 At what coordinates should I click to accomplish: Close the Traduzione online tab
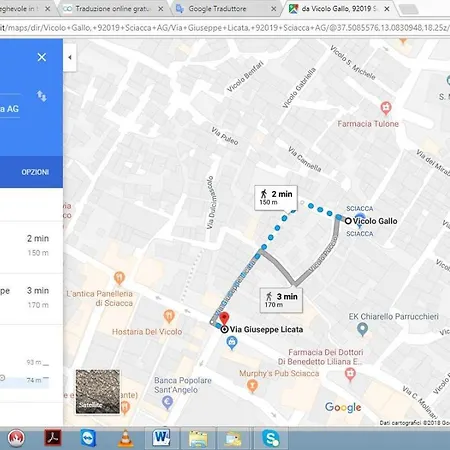click(x=161, y=9)
